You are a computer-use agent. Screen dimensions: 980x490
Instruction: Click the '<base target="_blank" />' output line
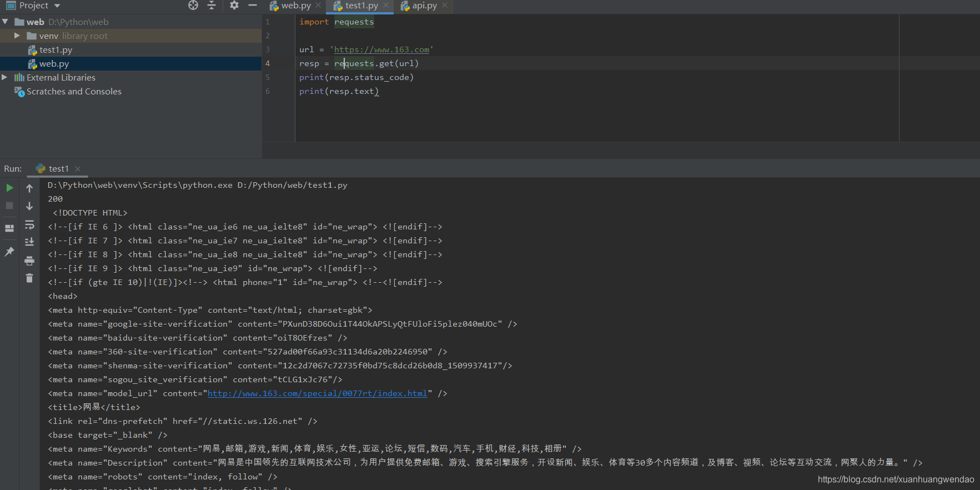pos(107,435)
